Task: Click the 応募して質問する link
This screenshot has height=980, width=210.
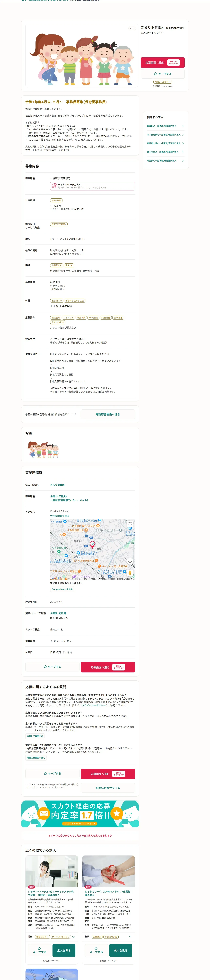Action: (35, 736)
